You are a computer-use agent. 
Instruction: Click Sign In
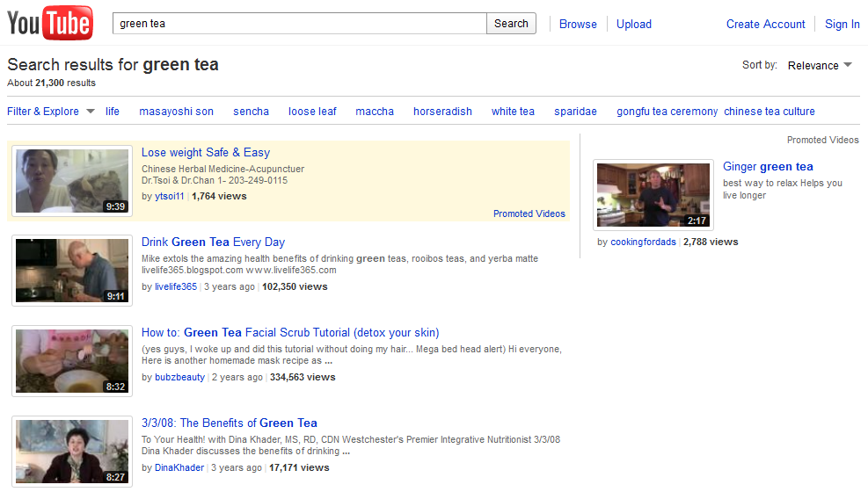point(842,25)
